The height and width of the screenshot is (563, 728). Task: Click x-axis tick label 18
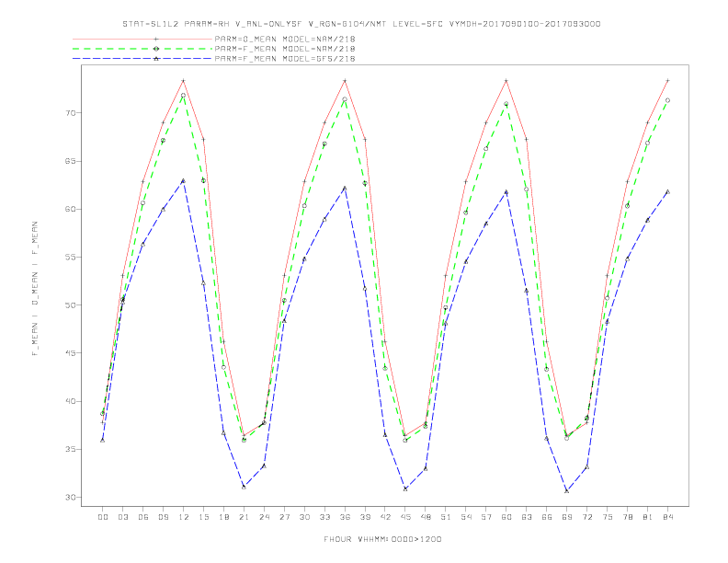[x=223, y=517]
